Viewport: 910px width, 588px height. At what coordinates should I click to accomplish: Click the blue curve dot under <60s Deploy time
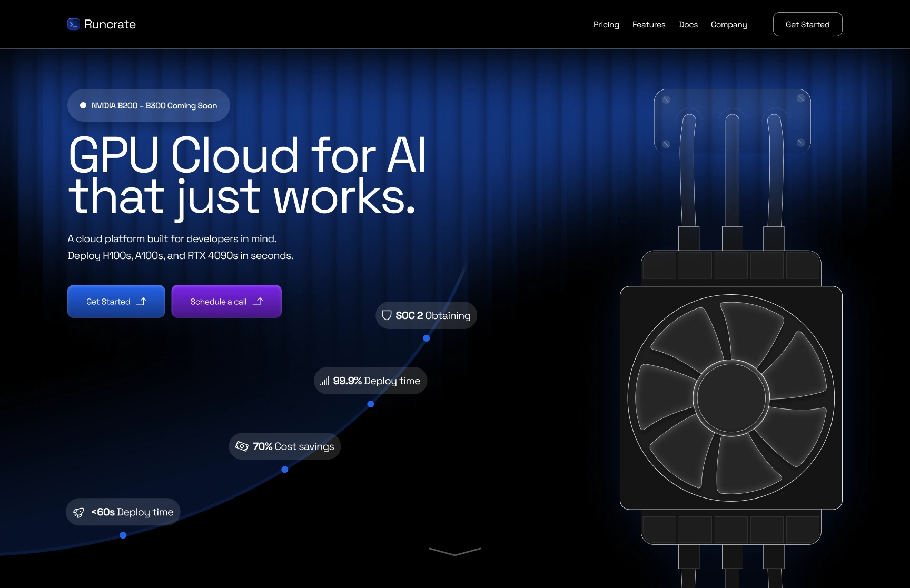123,535
